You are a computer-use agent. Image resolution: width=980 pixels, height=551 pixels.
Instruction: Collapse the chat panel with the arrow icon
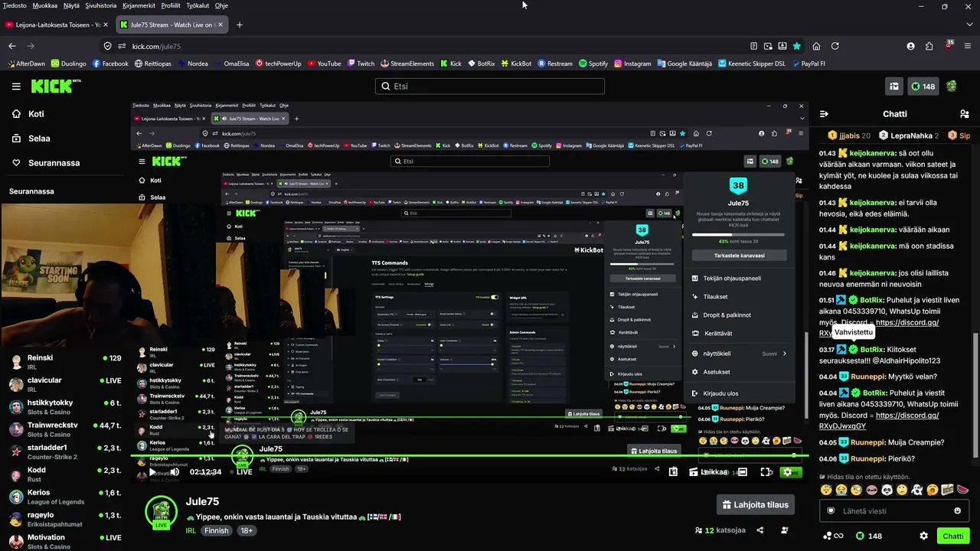(825, 114)
